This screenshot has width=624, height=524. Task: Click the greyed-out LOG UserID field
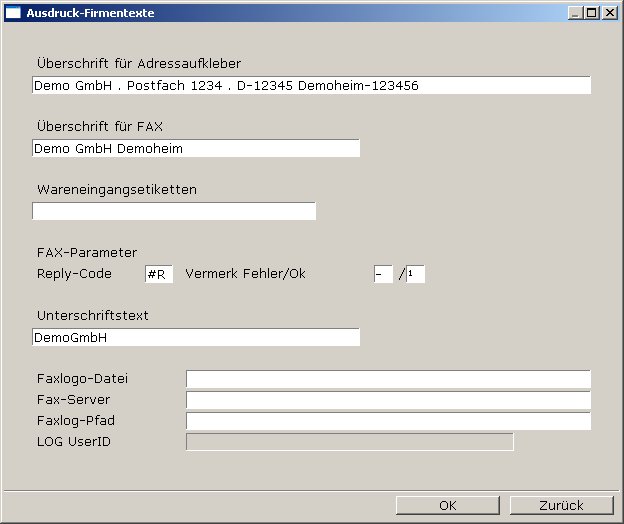pyautogui.click(x=349, y=442)
